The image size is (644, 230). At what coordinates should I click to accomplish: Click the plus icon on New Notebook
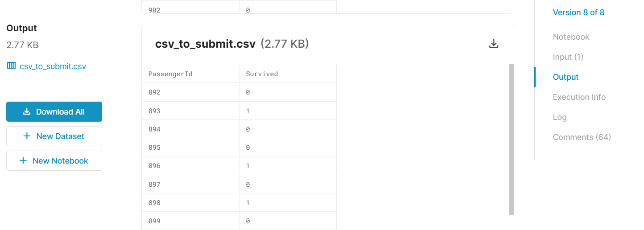24,160
